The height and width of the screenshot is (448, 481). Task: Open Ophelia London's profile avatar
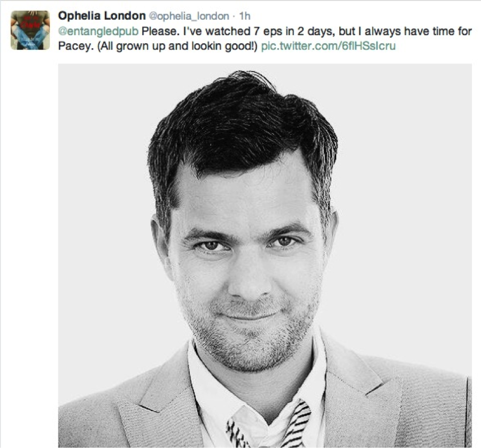[x=30, y=30]
